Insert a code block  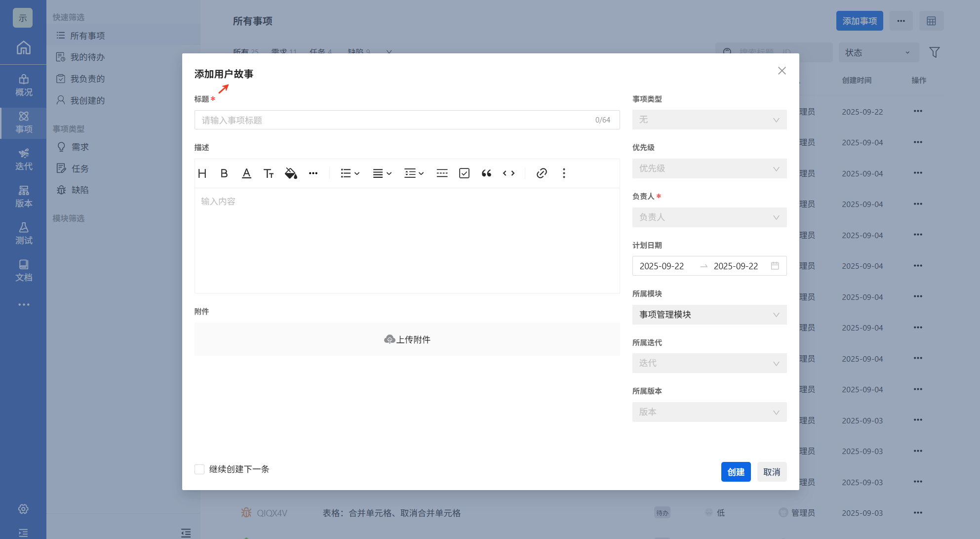[509, 173]
